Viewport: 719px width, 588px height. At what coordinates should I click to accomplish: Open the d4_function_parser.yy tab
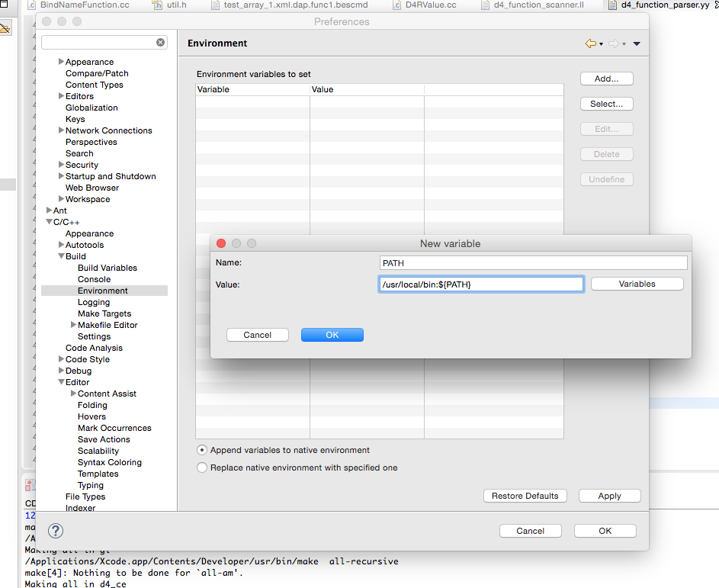(665, 5)
